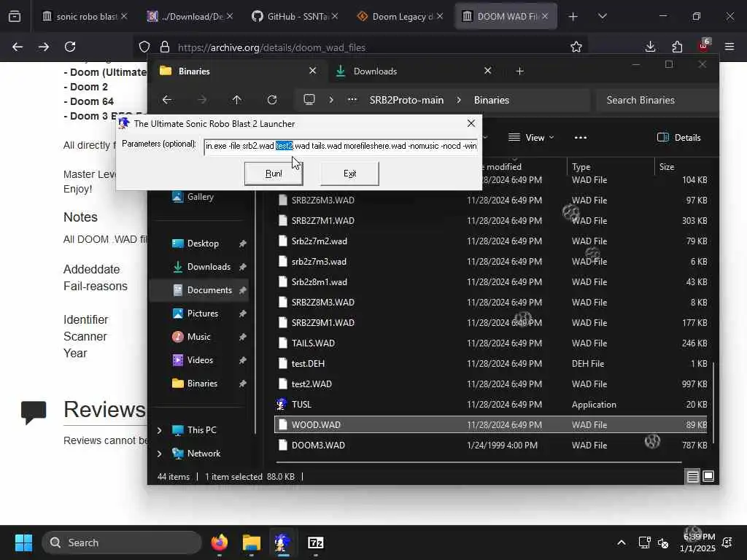Viewport: 747px width, 560px height.
Task: Go up one folder level in File Explorer
Action: click(237, 99)
